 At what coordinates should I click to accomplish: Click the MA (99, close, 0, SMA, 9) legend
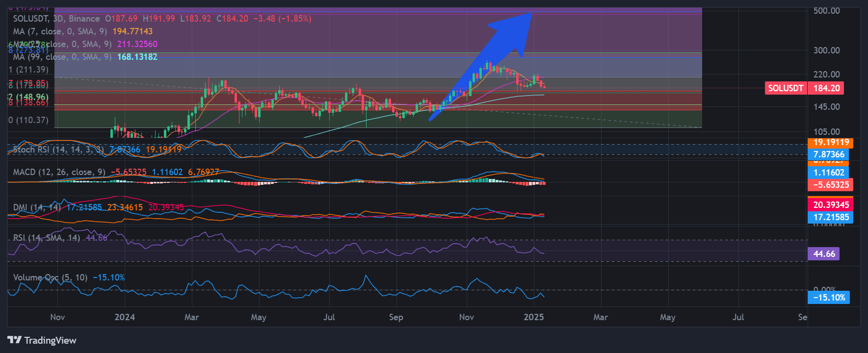click(62, 57)
